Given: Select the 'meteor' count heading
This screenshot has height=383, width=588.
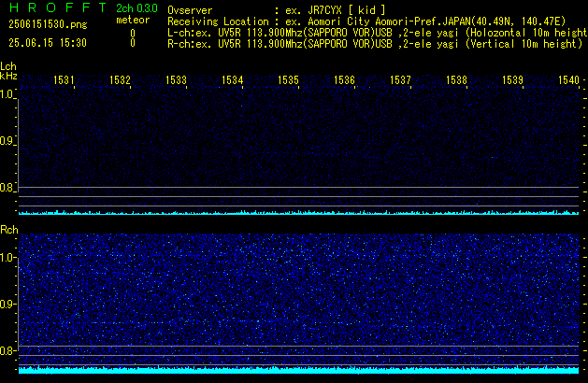Looking at the screenshot, I should tap(133, 20).
